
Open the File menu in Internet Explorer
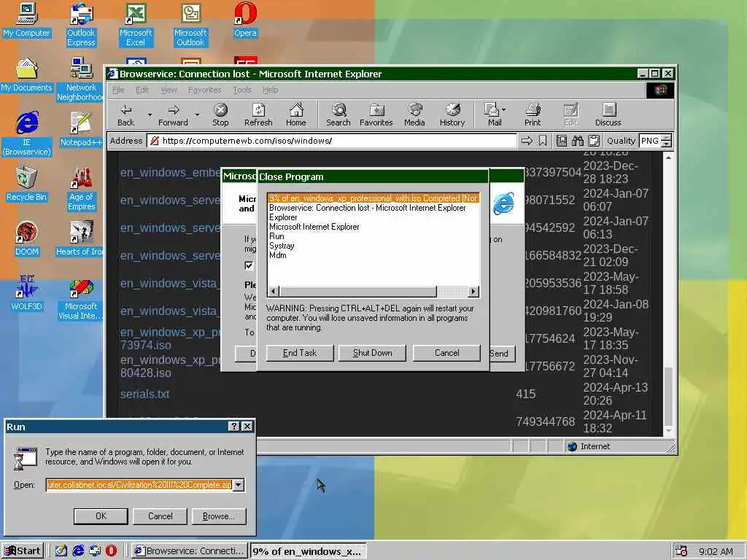pyautogui.click(x=118, y=90)
